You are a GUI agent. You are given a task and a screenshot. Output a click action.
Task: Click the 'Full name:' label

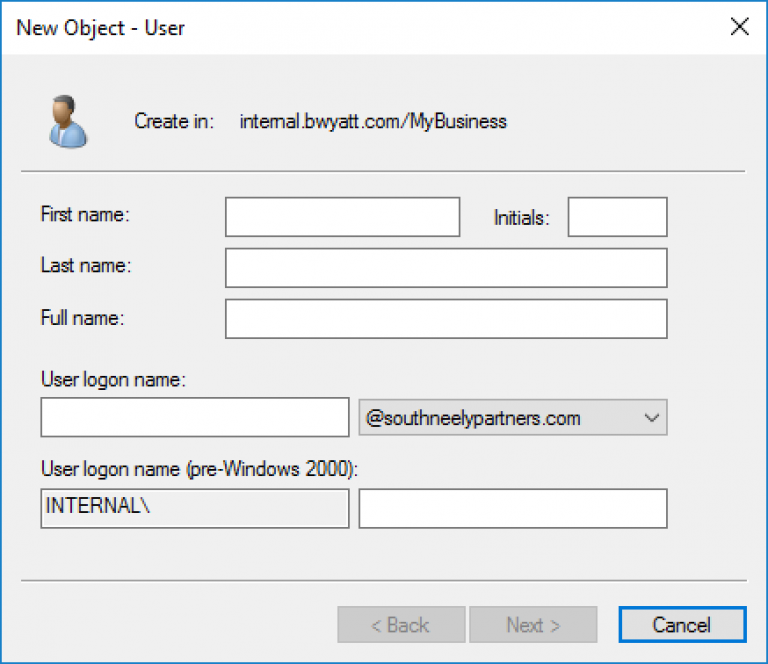point(83,318)
